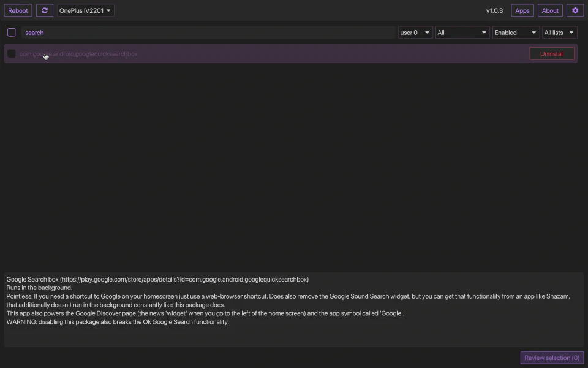The height and width of the screenshot is (368, 588).
Task: Open the About page
Action: point(550,10)
